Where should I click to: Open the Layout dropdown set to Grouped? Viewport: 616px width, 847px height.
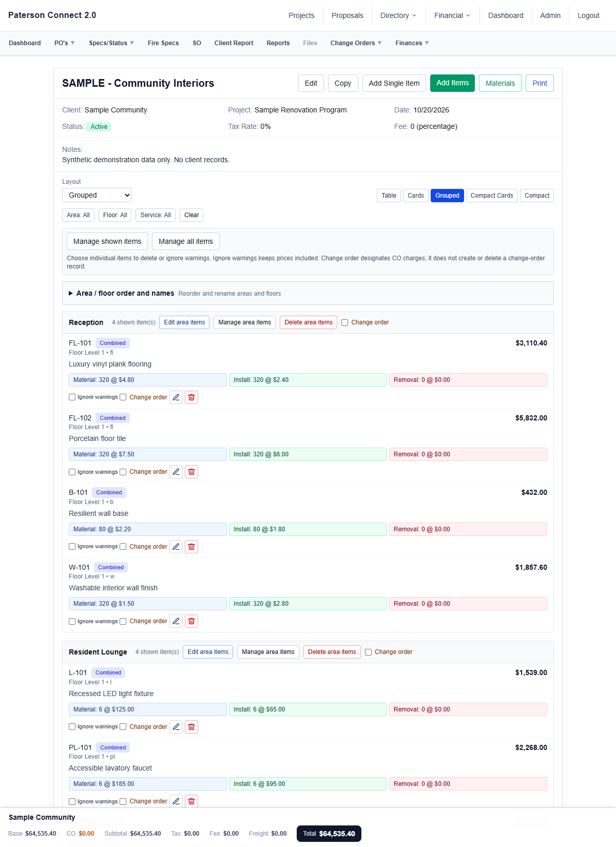[97, 195]
